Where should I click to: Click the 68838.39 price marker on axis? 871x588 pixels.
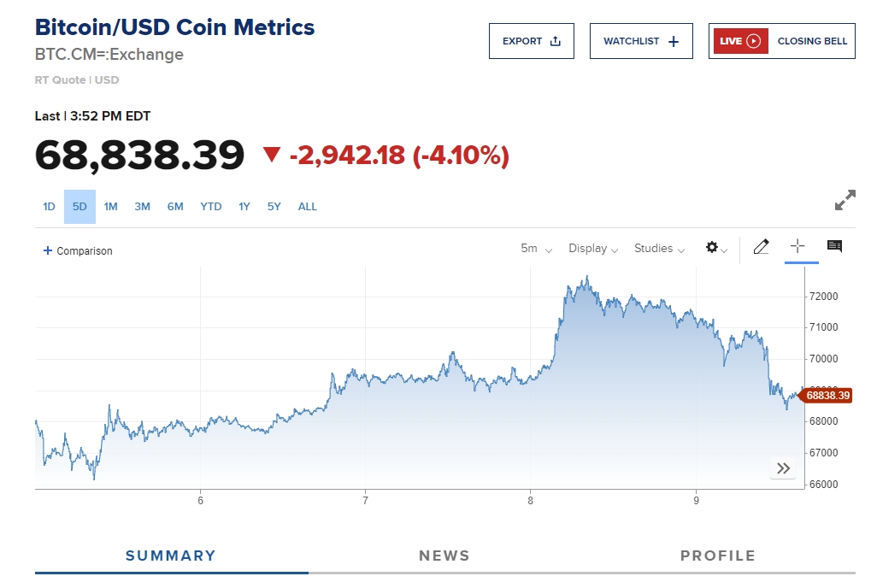(828, 396)
